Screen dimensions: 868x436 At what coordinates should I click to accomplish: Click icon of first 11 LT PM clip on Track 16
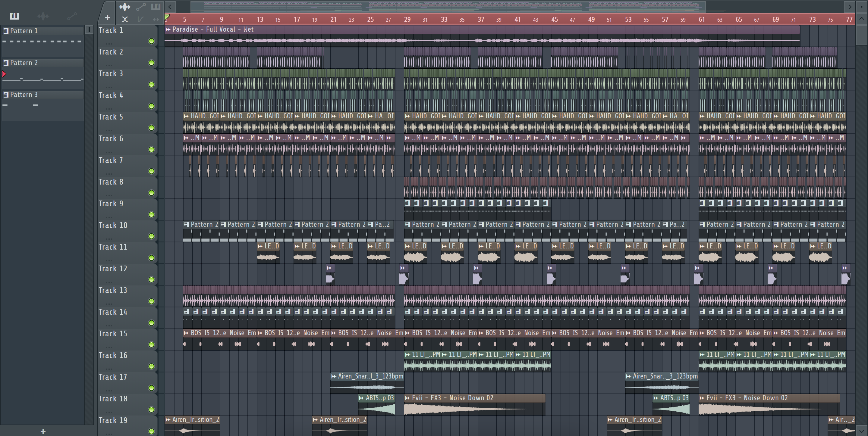tap(407, 354)
